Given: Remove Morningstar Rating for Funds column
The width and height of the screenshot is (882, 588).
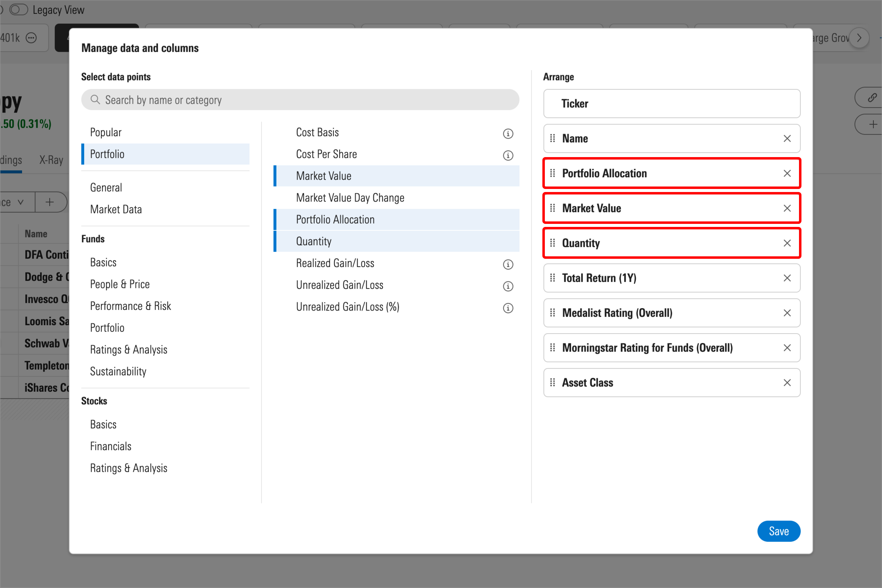Looking at the screenshot, I should pyautogui.click(x=787, y=348).
